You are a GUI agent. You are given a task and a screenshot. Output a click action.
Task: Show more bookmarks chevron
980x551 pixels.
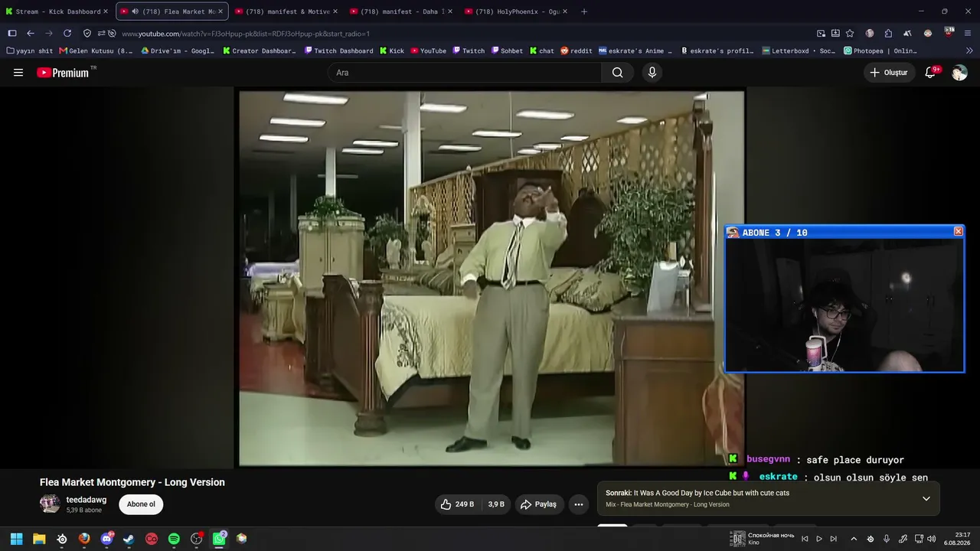969,51
